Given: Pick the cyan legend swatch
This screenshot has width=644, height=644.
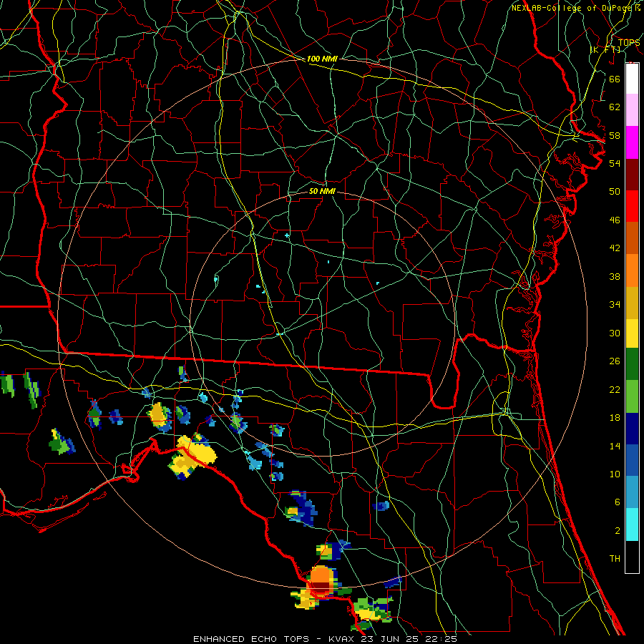Looking at the screenshot, I should 632,525.
